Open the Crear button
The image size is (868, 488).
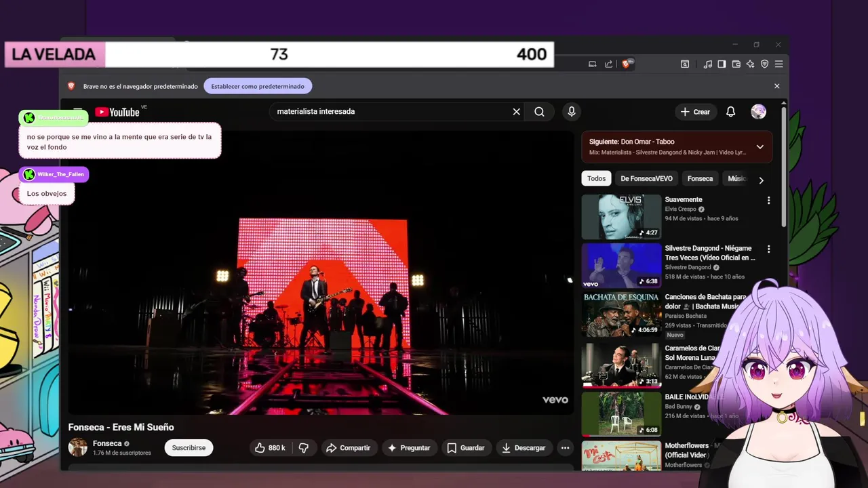point(695,112)
